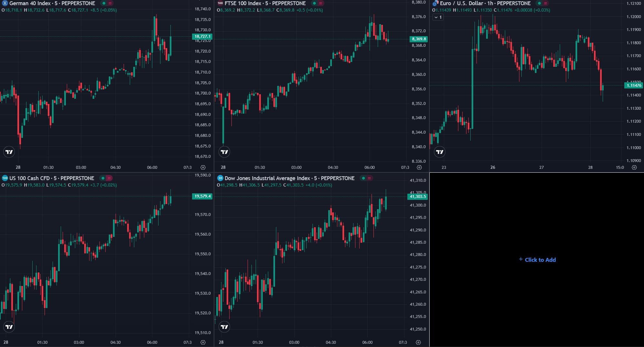The height and width of the screenshot is (347, 644).
Task: Open time axis settings gear on FTSE 100 chart
Action: pos(419,168)
